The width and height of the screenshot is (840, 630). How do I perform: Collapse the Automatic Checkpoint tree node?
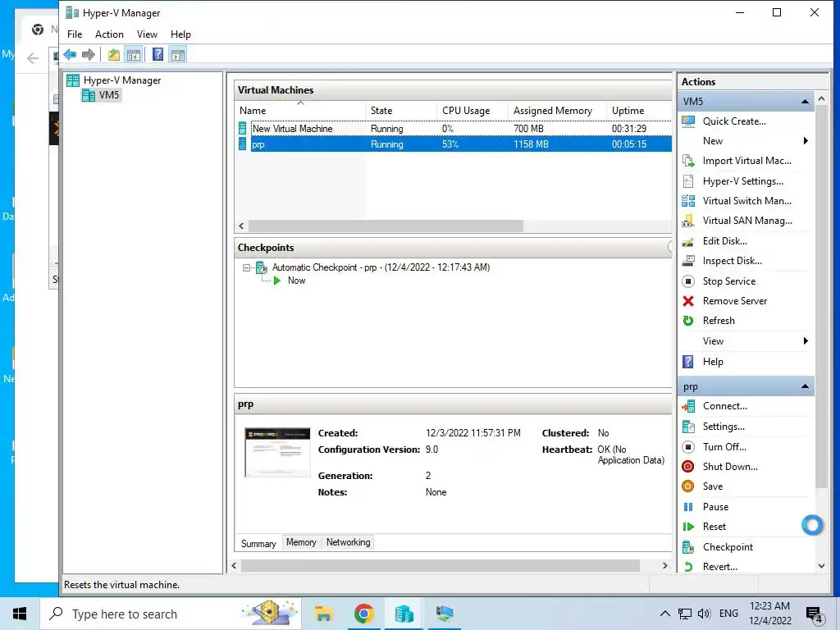(246, 267)
